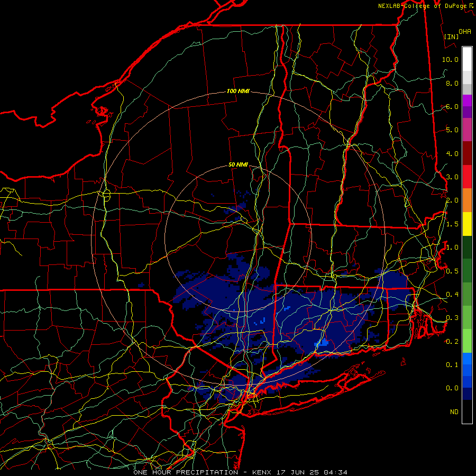Click the 5.0 legend value

(452, 130)
